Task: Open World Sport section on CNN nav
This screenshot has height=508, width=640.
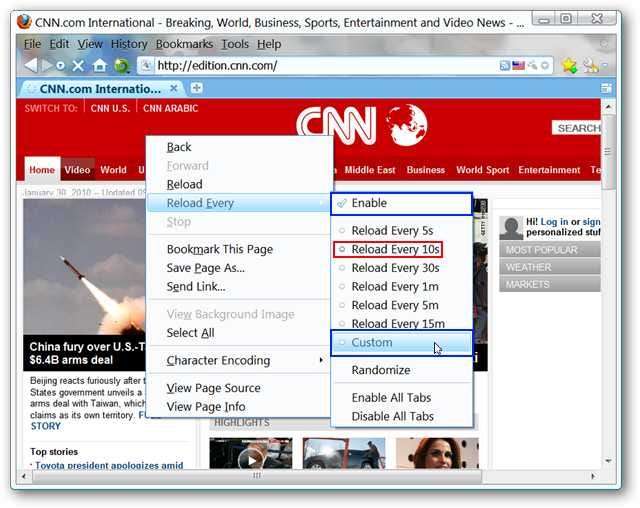Action: pos(483,170)
